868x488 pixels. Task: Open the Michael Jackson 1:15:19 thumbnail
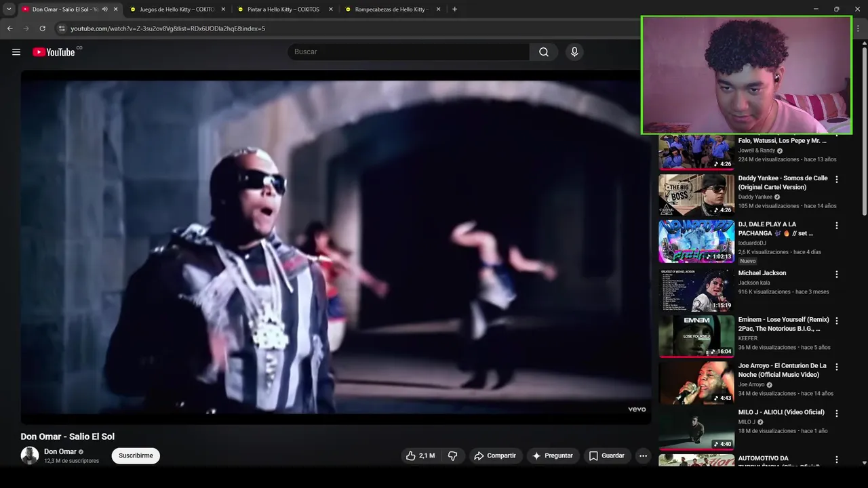(696, 290)
